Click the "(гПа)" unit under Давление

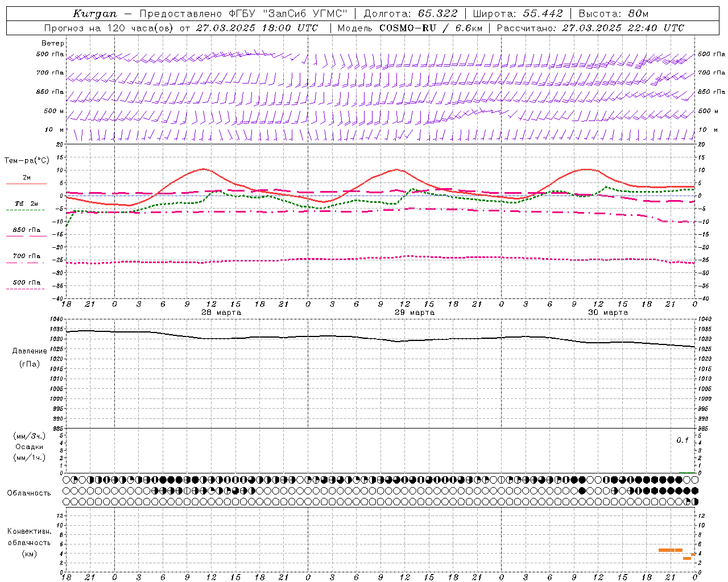29,364
